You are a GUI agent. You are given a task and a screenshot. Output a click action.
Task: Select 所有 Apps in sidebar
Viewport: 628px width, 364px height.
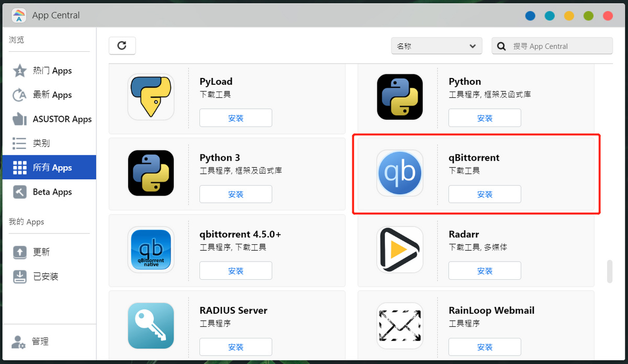click(x=48, y=167)
